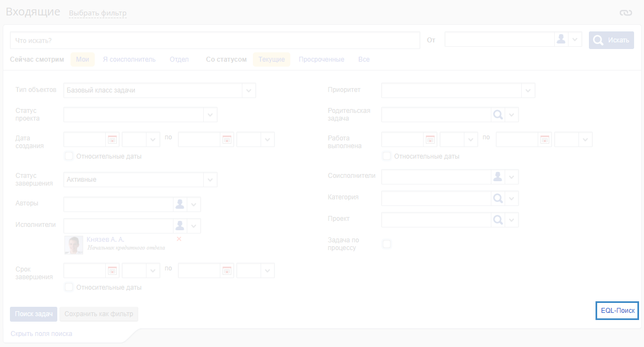The height and width of the screenshot is (347, 644).
Task: Click the Поиск задач button
Action: click(34, 314)
